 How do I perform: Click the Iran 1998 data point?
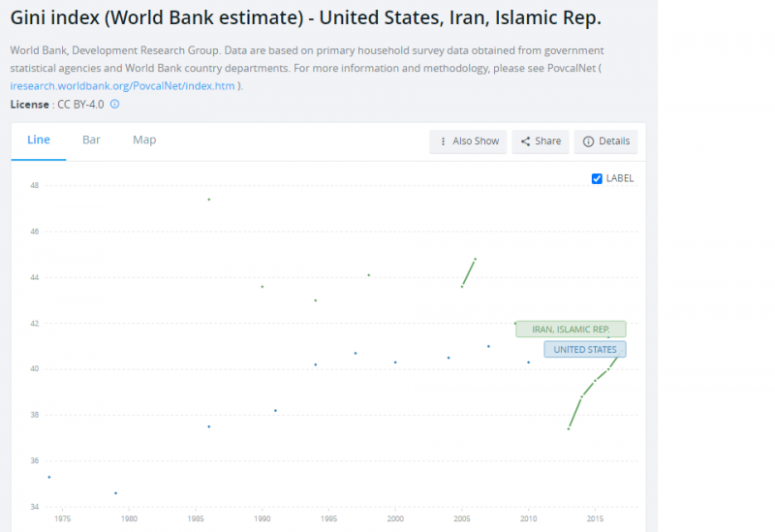tap(369, 275)
